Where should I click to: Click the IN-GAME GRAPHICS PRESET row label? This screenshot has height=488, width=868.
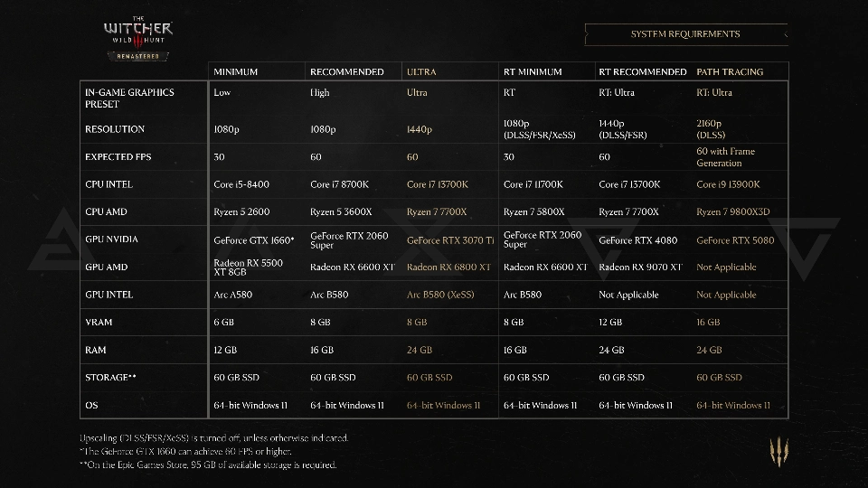pos(129,98)
